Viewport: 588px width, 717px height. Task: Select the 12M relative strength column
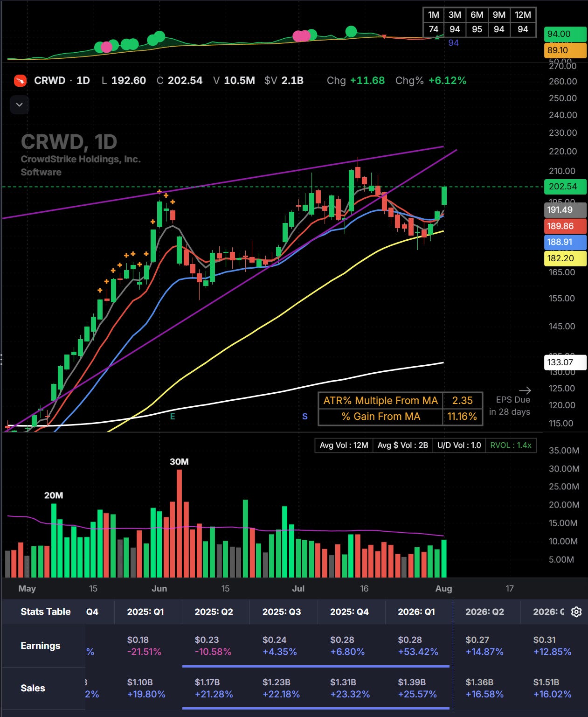(x=523, y=14)
